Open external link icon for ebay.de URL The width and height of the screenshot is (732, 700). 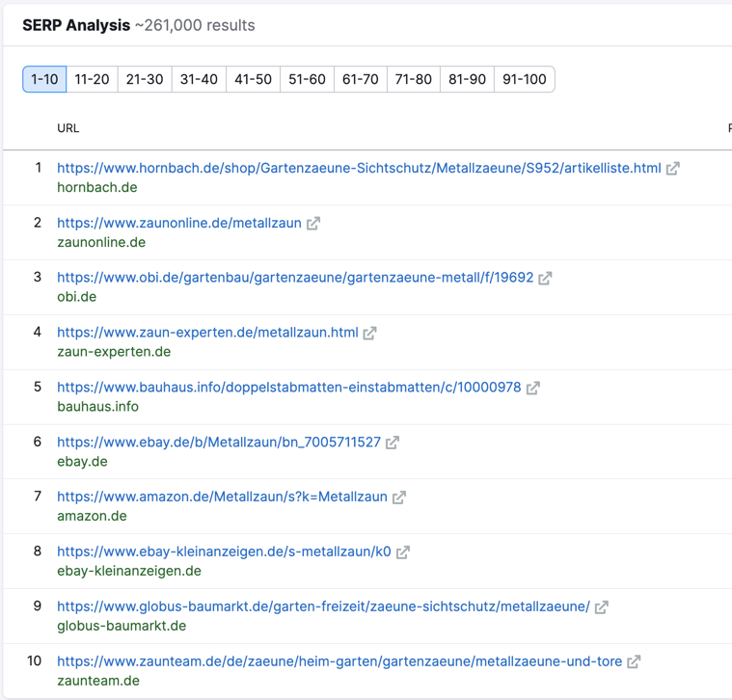tap(393, 443)
